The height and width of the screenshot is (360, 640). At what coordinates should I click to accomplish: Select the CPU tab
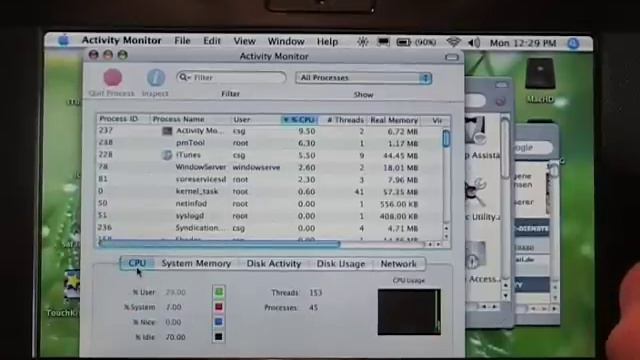137,263
